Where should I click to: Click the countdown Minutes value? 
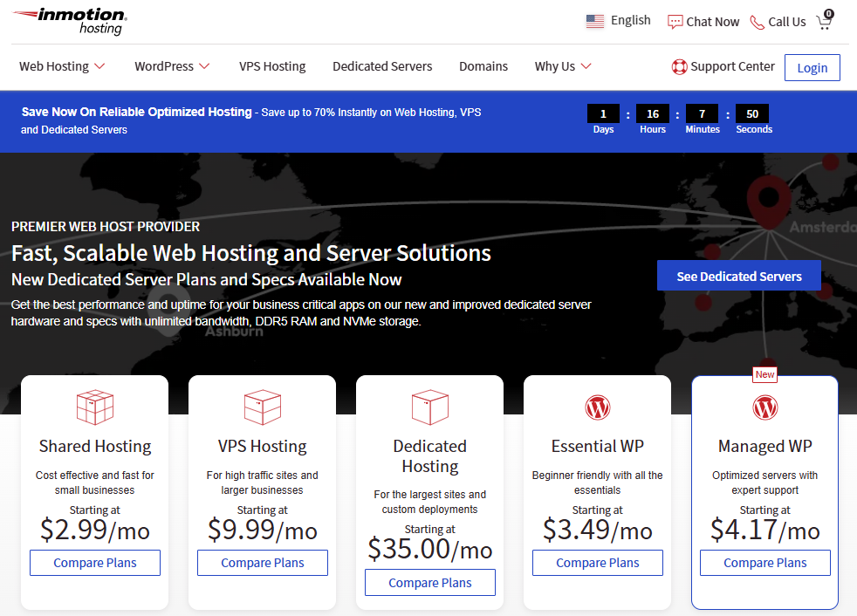click(x=703, y=113)
